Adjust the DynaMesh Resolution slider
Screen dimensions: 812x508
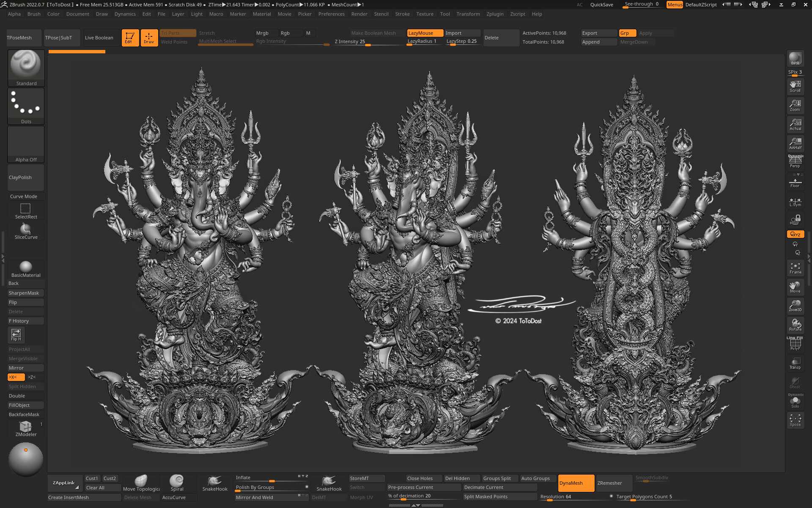tap(576, 497)
